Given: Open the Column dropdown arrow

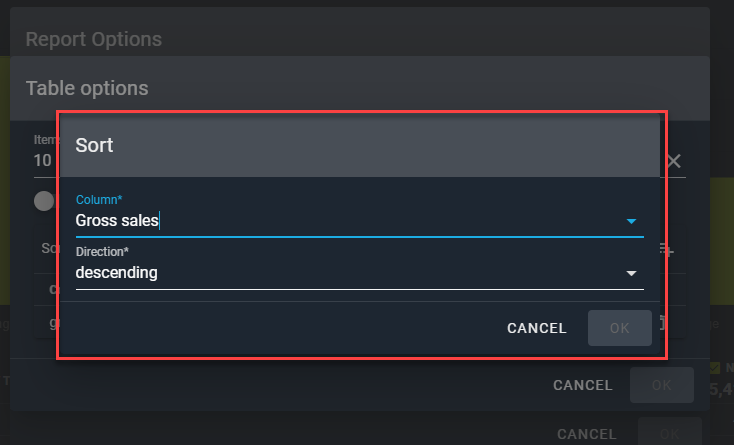Looking at the screenshot, I should pyautogui.click(x=631, y=221).
